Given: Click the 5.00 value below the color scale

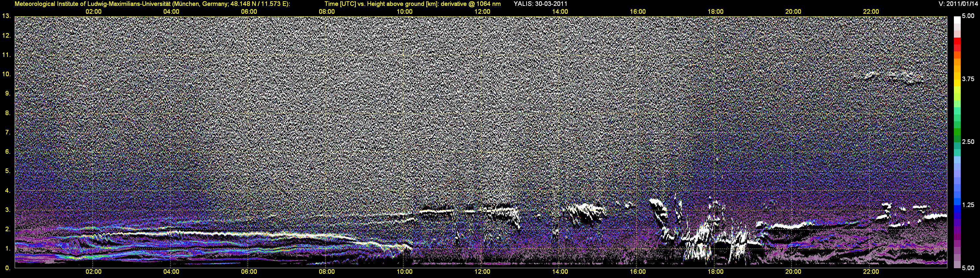Looking at the screenshot, I should click(x=968, y=268).
